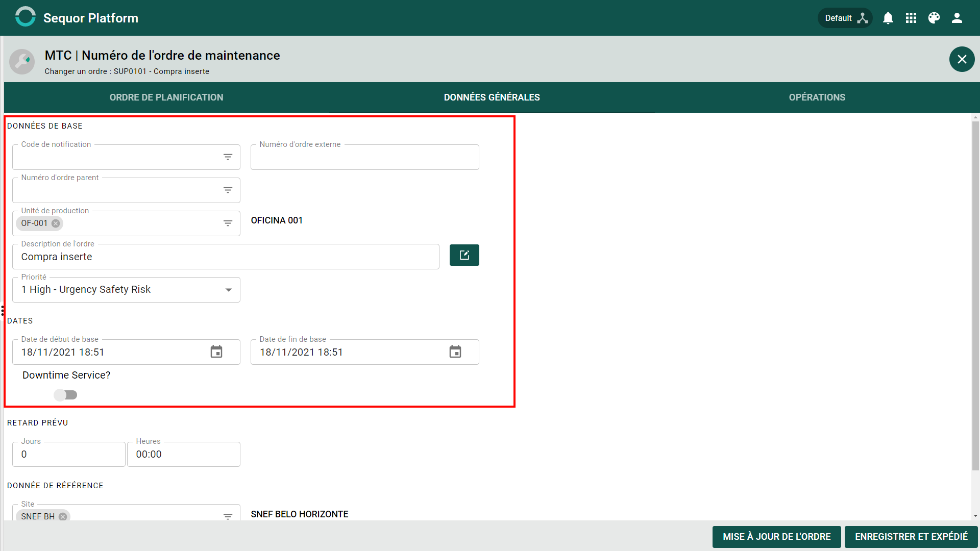Switch to Ordre de planification tab
Image resolution: width=980 pixels, height=551 pixels.
pos(166,97)
